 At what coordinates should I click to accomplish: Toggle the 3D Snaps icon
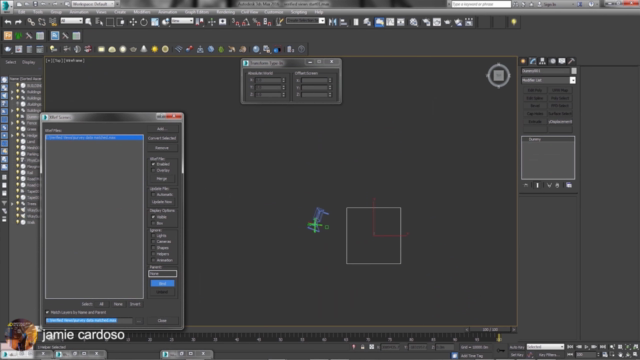coord(235,22)
